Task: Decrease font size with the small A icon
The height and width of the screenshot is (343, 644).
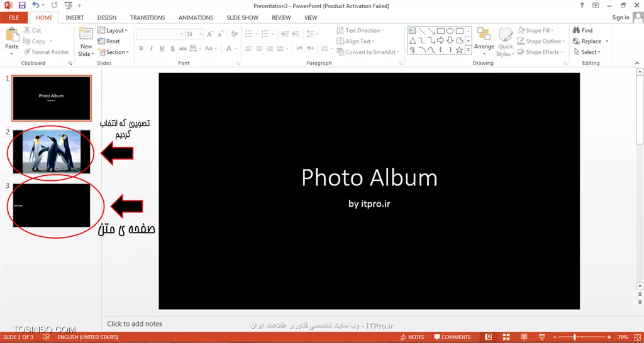Action: [219, 35]
